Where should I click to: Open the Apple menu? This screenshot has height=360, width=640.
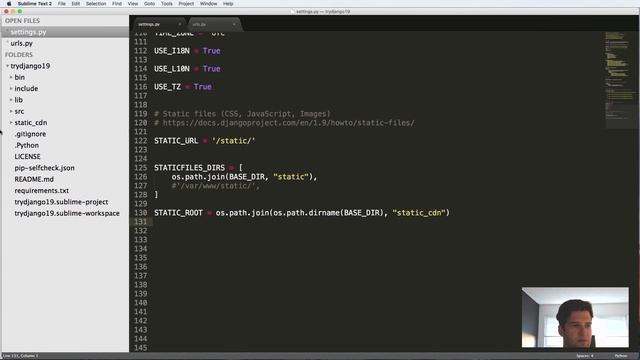pos(9,4)
